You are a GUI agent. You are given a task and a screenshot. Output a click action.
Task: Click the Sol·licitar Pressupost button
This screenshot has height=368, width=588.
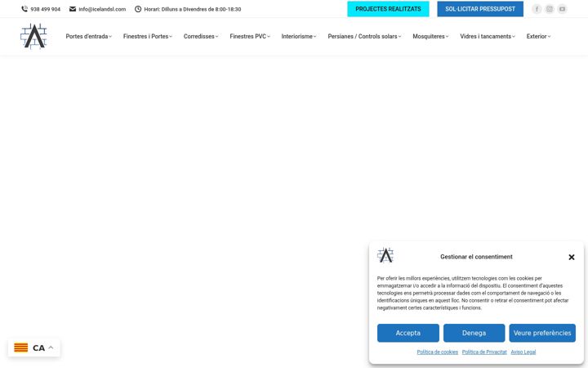pos(480,9)
